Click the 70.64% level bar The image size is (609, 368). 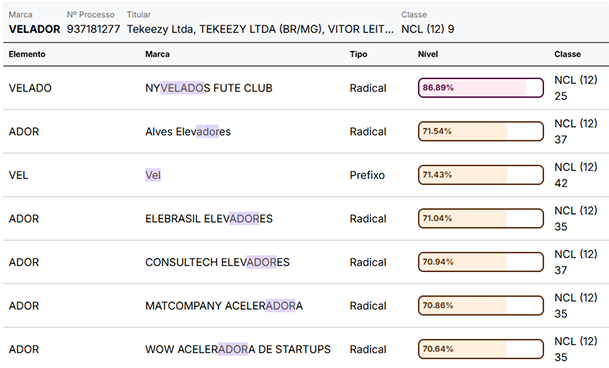(x=480, y=349)
